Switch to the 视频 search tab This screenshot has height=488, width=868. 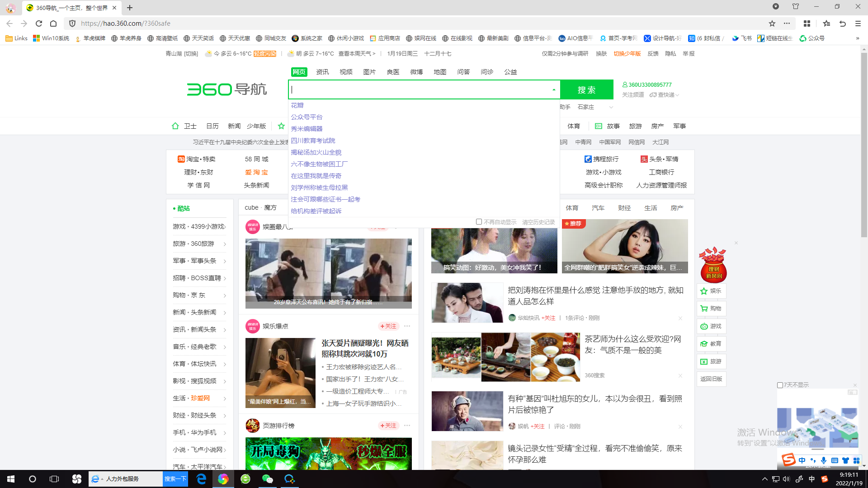tap(346, 72)
